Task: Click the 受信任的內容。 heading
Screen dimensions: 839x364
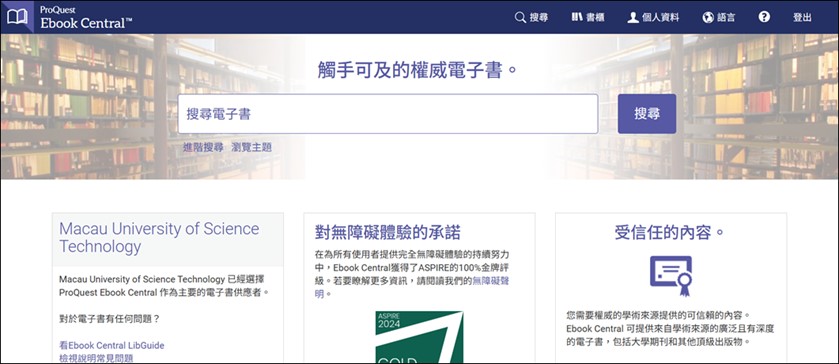Action: point(670,232)
